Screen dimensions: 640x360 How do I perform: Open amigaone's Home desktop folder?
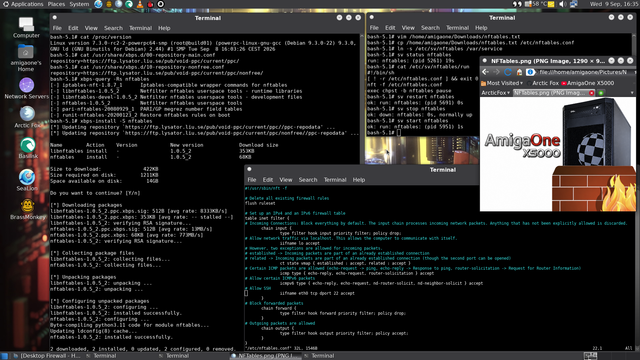point(25,57)
